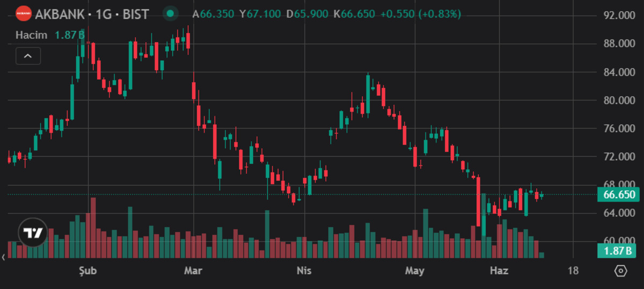Image resolution: width=644 pixels, height=289 pixels.
Task: Click the 64.000 price axis label
Action: tap(620, 213)
